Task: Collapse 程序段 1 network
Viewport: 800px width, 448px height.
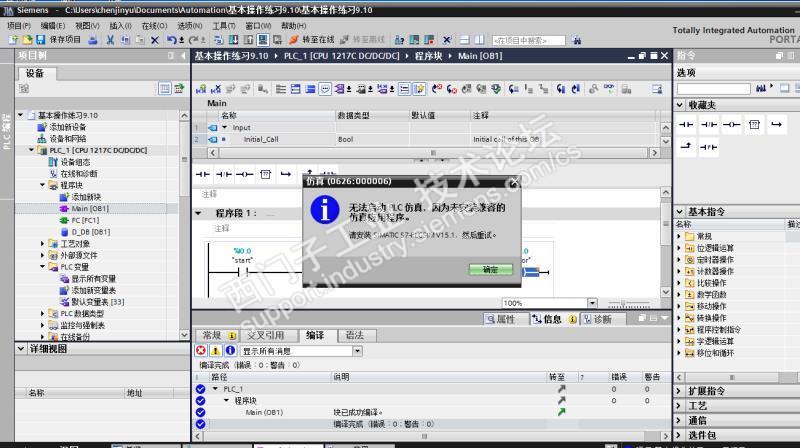Action: (198, 213)
